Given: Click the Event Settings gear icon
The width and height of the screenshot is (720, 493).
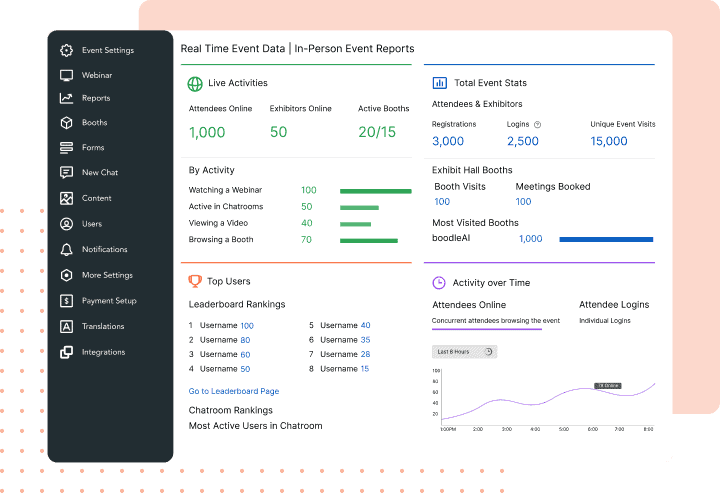Looking at the screenshot, I should [x=66, y=50].
